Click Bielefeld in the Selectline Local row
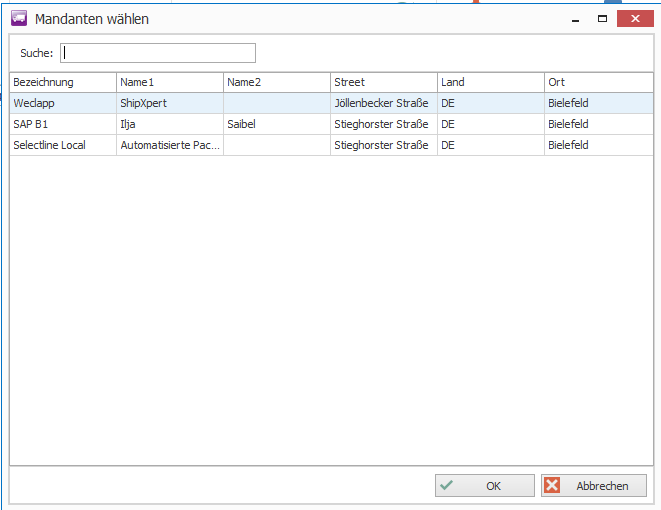661x510 pixels. 599,145
